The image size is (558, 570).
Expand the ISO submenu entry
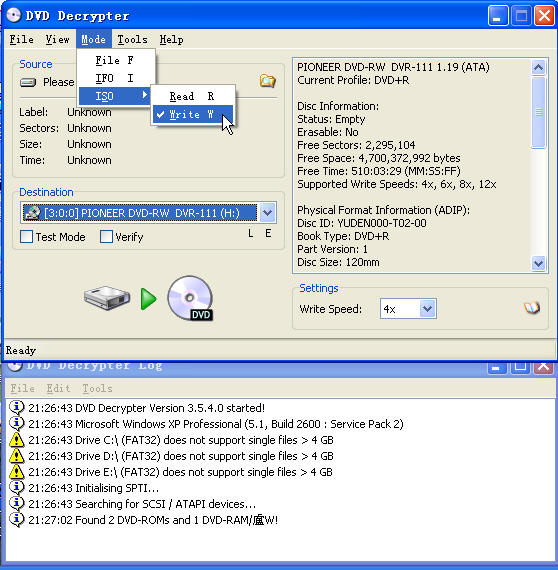(x=115, y=96)
